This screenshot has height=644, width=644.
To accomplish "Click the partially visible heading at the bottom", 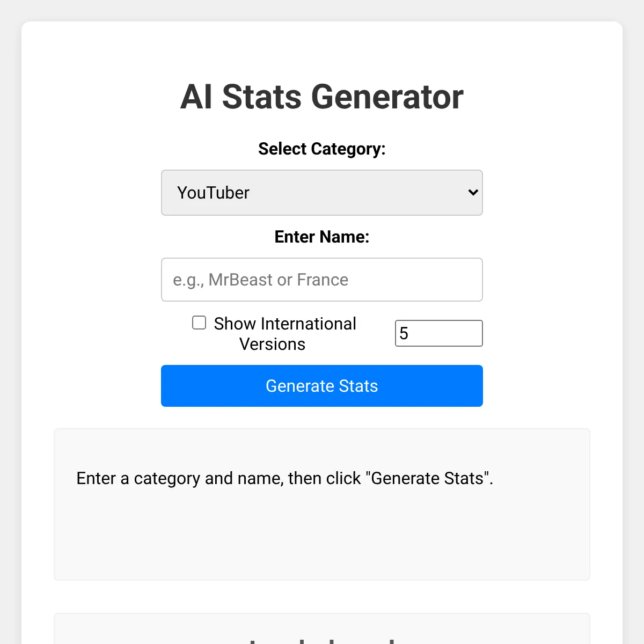I will (322, 639).
